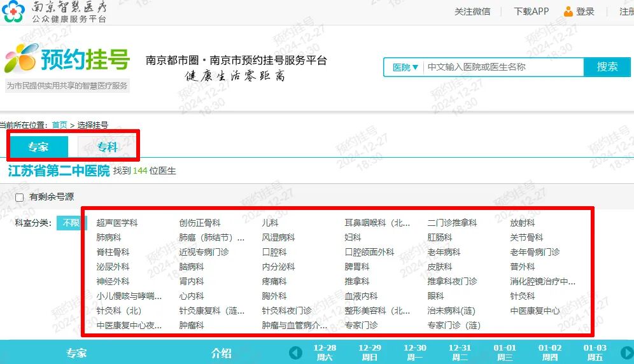634x364 pixels.
Task: Select department 二门诊推拿科
Action: (452, 223)
